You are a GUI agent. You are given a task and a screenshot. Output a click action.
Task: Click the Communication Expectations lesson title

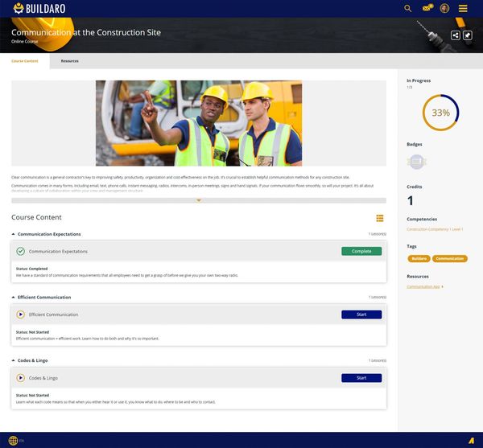click(x=58, y=252)
